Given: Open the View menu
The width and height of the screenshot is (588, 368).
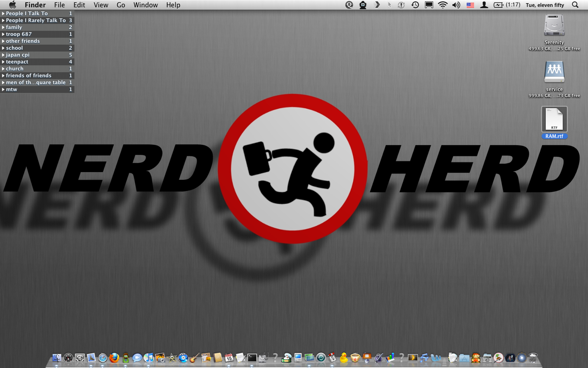Looking at the screenshot, I should pyautogui.click(x=101, y=5).
